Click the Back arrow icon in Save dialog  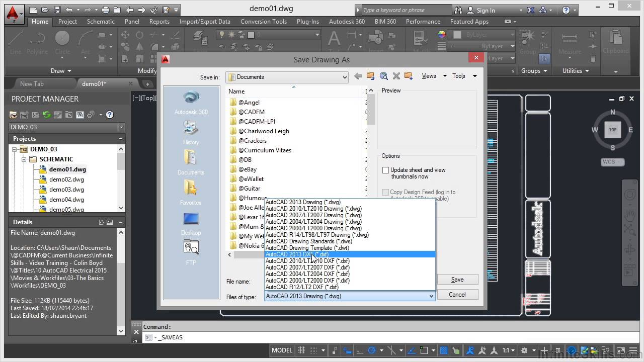(x=358, y=76)
